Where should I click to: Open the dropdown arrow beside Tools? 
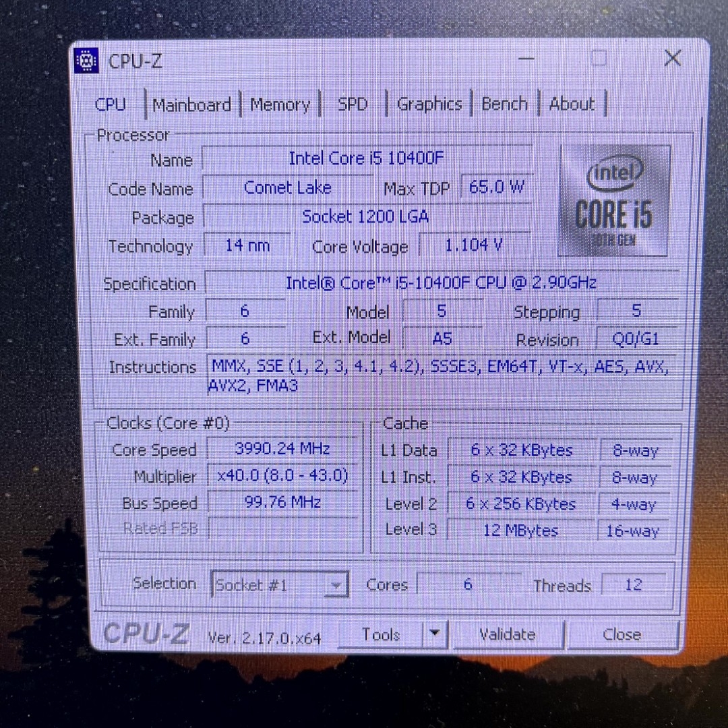point(435,634)
